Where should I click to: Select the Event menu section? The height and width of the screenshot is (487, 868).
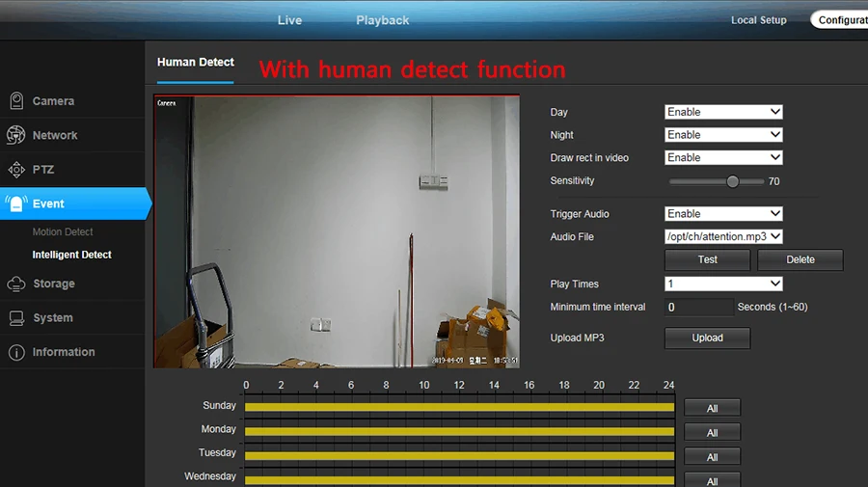[x=74, y=203]
